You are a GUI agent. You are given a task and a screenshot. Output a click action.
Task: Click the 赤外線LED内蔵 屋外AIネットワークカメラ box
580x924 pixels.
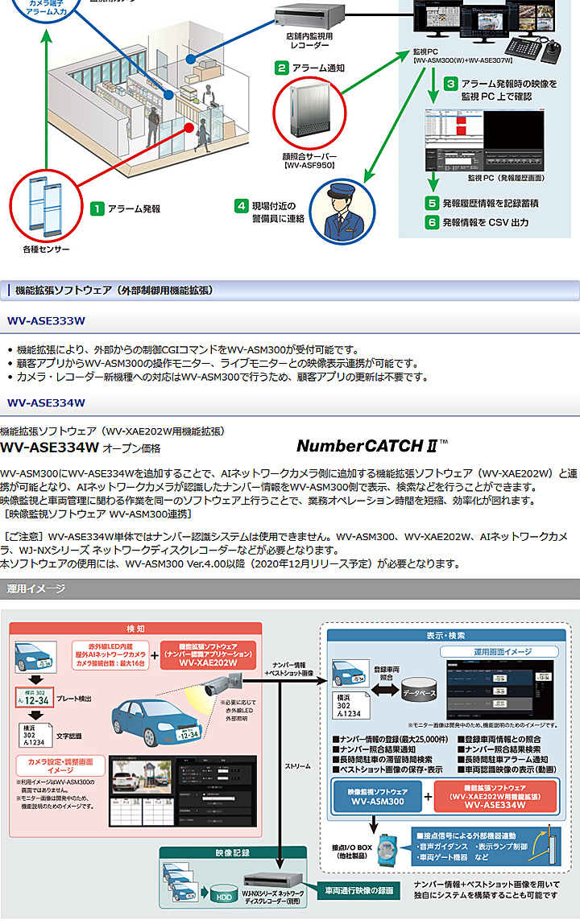pos(110,654)
